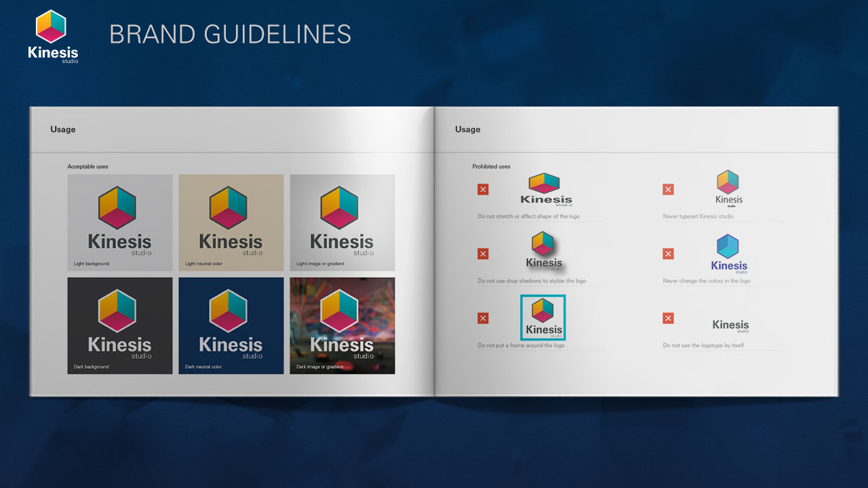Click the red X beside the recolored blue logo
Image resolution: width=868 pixels, height=488 pixels.
tap(668, 253)
